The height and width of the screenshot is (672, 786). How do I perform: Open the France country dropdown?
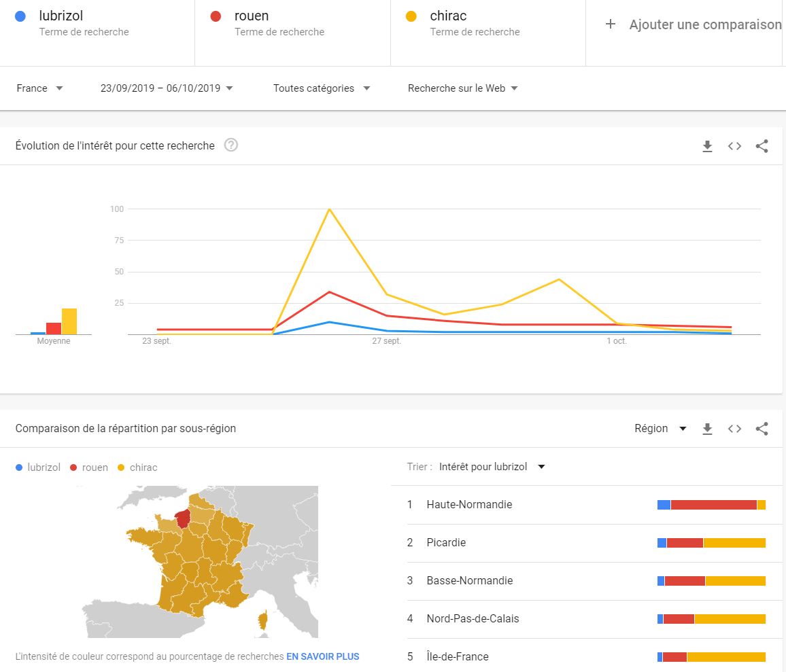point(39,88)
